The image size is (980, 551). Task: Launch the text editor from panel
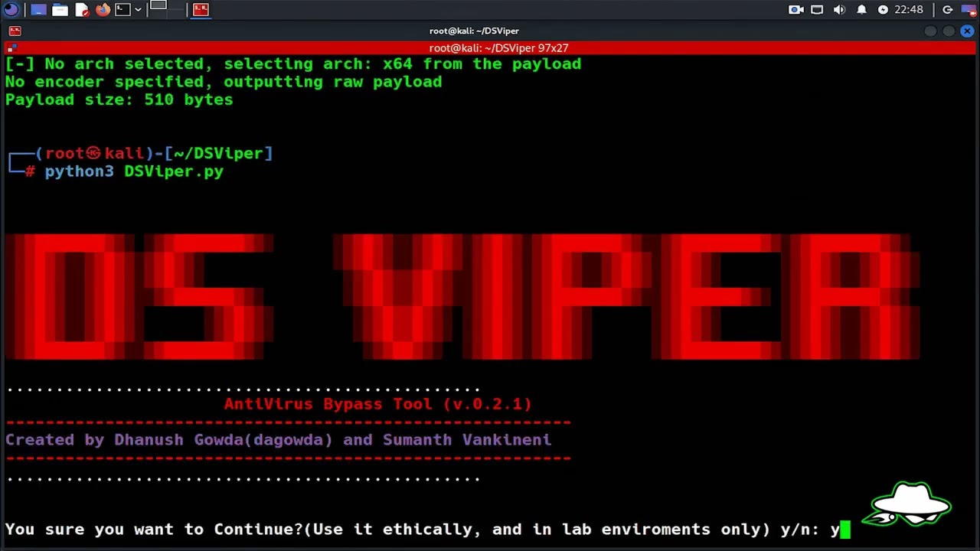click(x=81, y=10)
